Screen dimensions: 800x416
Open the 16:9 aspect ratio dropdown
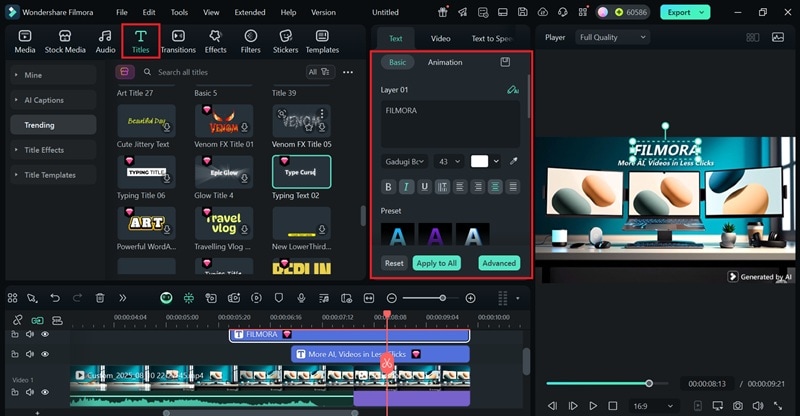(653, 406)
